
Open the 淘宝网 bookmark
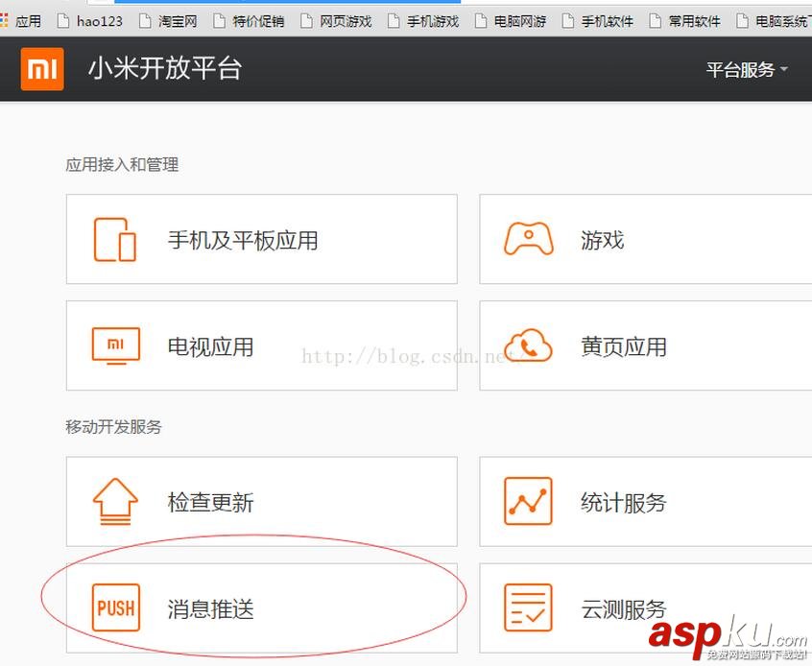coord(168,21)
